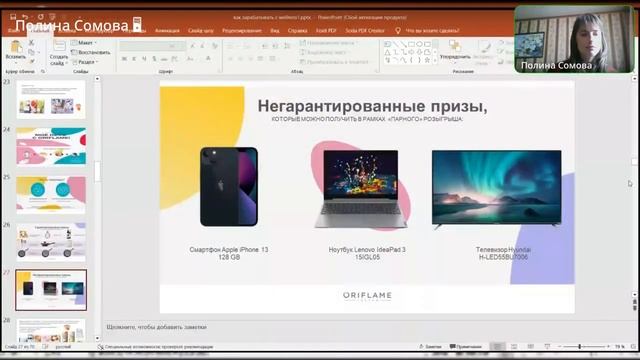The image size is (640, 360).
Task: Click the thumbnail pane scroll-down arrow
Action: click(97, 338)
